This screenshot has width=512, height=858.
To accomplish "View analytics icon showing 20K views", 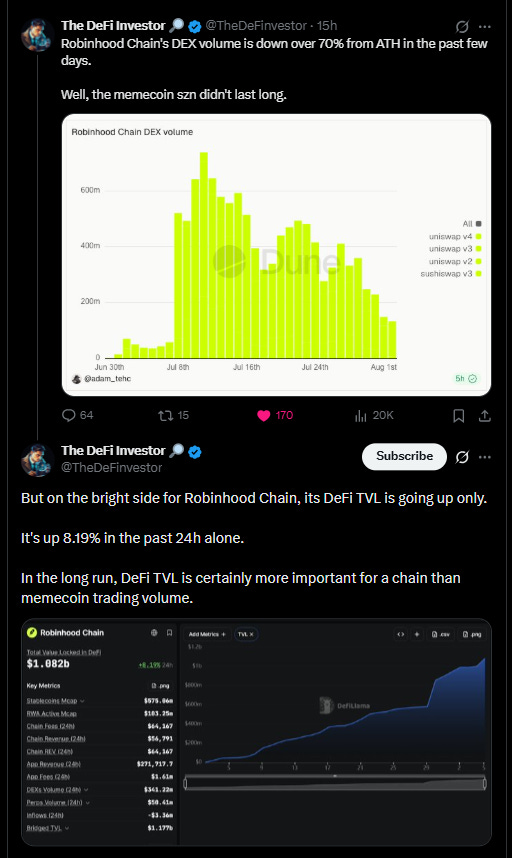I will click(x=360, y=416).
